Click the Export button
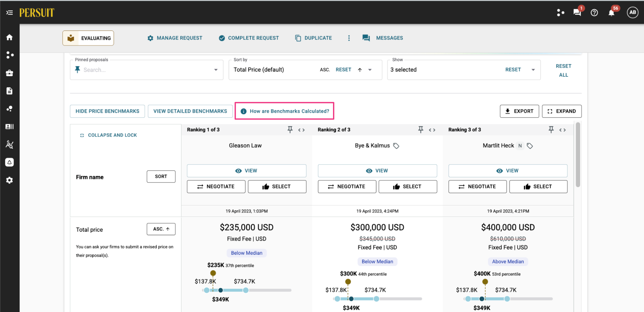 [x=519, y=111]
